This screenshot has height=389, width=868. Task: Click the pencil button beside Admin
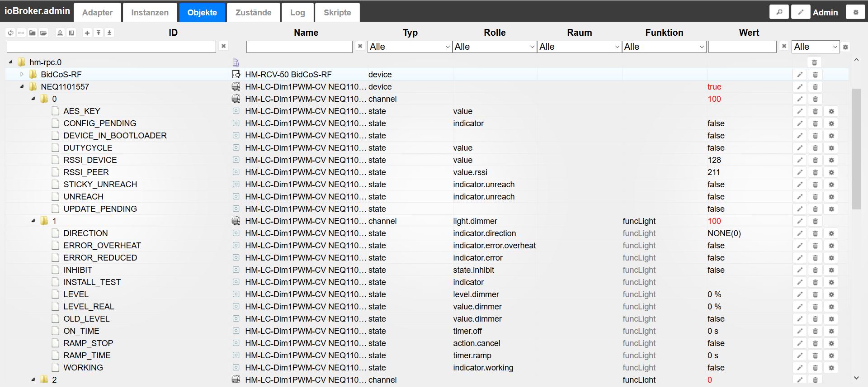tap(801, 12)
